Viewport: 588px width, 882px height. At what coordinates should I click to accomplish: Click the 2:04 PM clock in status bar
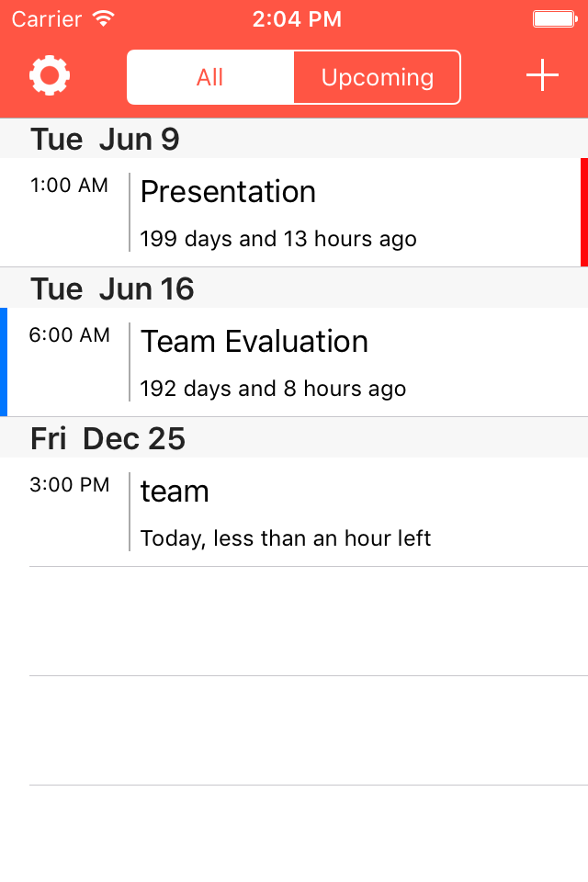click(x=297, y=19)
